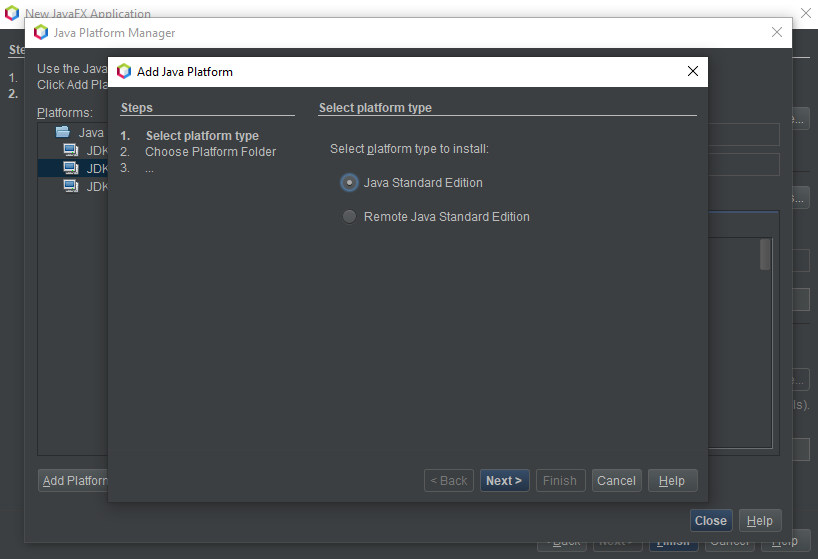Click the New JavaFX Application window icon
This screenshot has width=818, height=559.
[x=12, y=13]
